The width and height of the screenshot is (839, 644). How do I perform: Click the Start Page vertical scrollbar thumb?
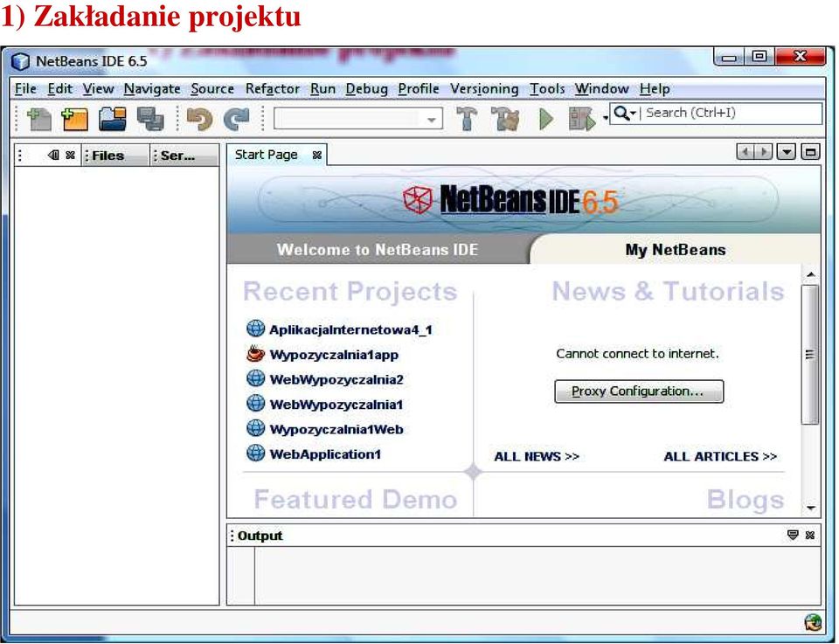point(810,354)
